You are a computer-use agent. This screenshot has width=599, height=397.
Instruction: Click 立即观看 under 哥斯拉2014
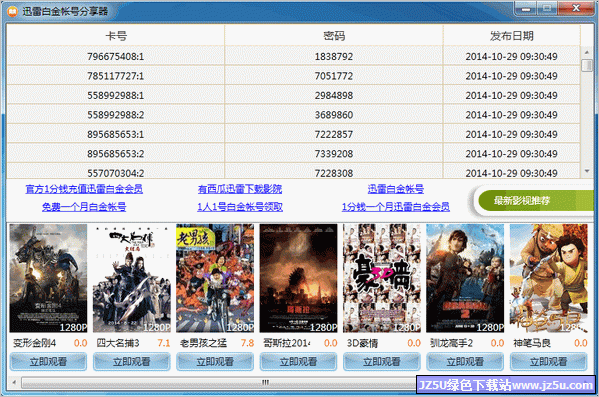(x=298, y=361)
